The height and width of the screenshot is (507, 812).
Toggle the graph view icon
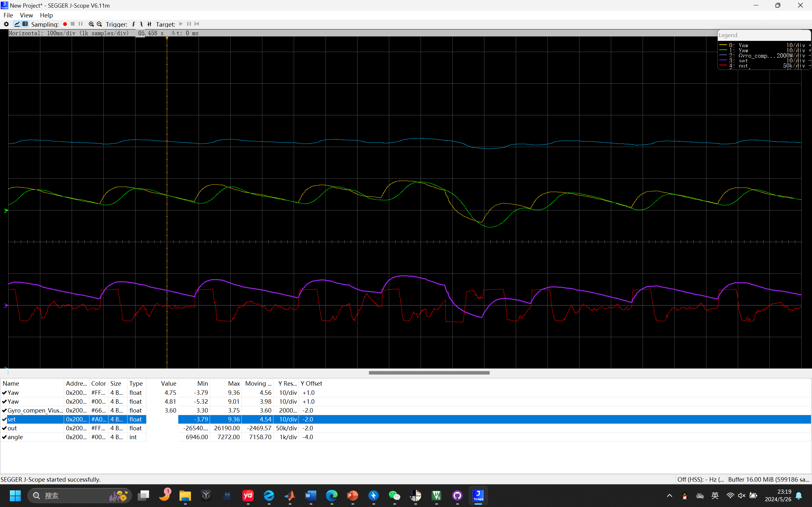[x=17, y=24]
